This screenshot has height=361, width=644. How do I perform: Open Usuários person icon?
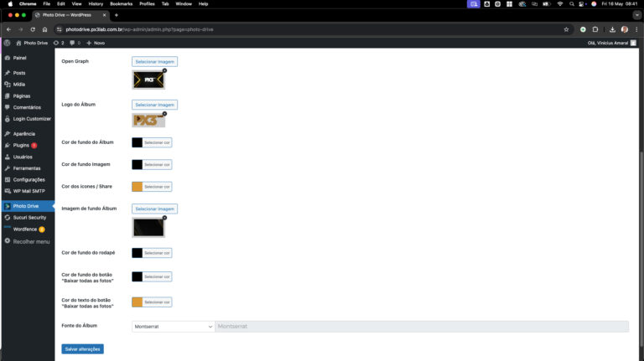[8, 157]
